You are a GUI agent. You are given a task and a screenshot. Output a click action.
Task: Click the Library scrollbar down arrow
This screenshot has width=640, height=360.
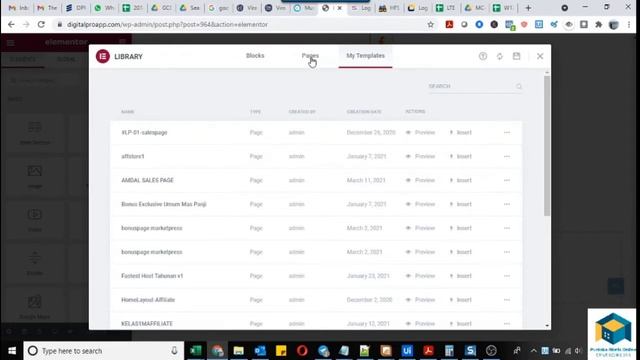[547, 326]
